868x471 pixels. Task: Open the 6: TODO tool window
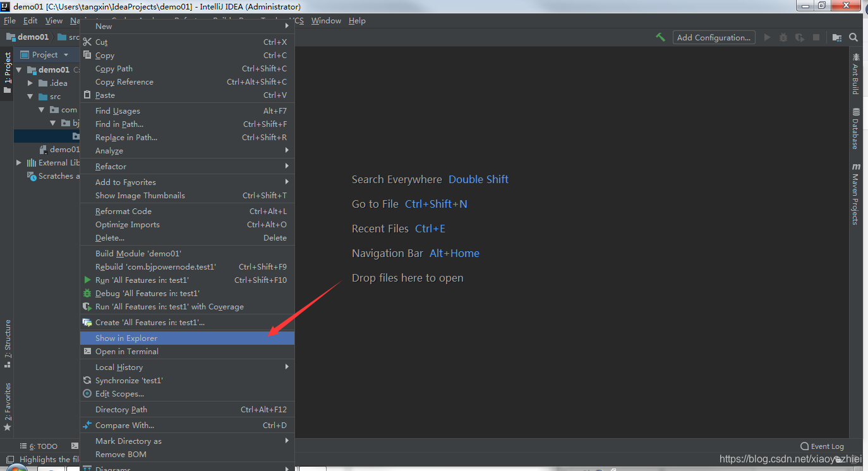click(39, 446)
